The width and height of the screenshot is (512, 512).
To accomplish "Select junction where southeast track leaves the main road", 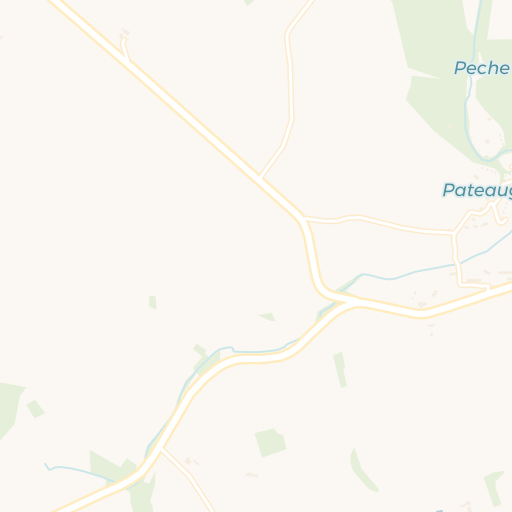I will click(161, 449).
